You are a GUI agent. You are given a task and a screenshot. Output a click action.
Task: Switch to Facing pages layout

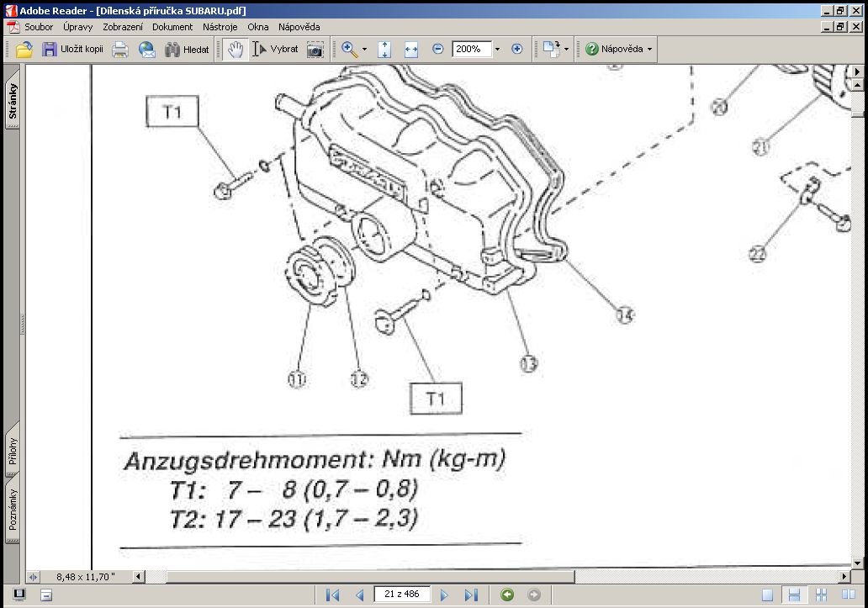849,595
